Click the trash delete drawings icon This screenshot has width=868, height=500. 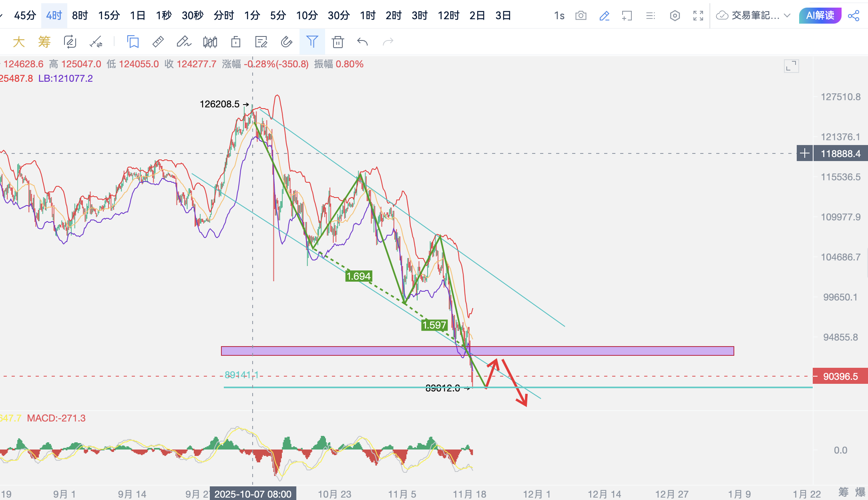point(338,42)
